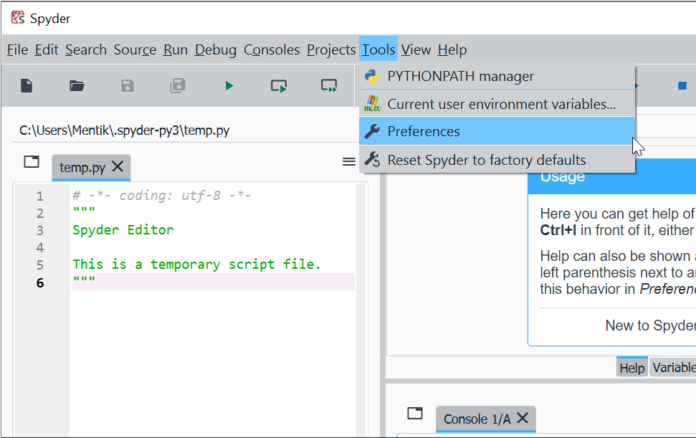
Task: Open the editor browse tabs button
Action: coord(31,162)
